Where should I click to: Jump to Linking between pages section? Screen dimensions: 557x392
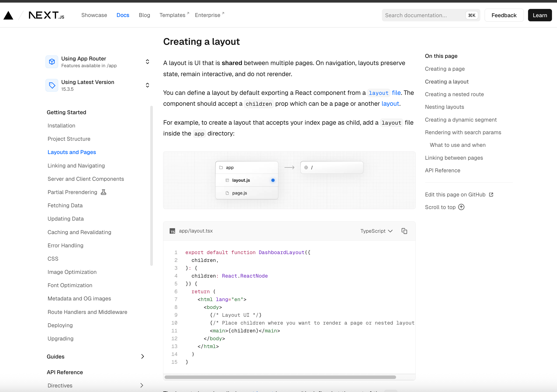pyautogui.click(x=454, y=158)
